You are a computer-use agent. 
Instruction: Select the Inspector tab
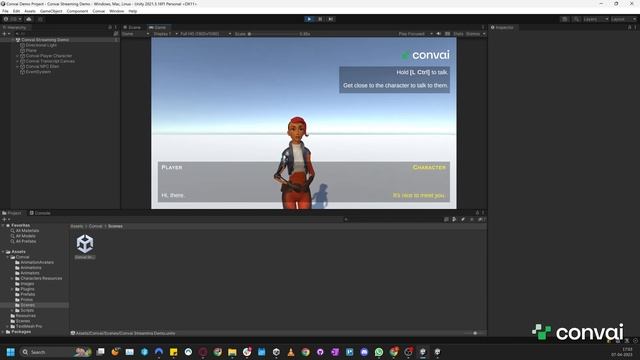click(x=502, y=27)
